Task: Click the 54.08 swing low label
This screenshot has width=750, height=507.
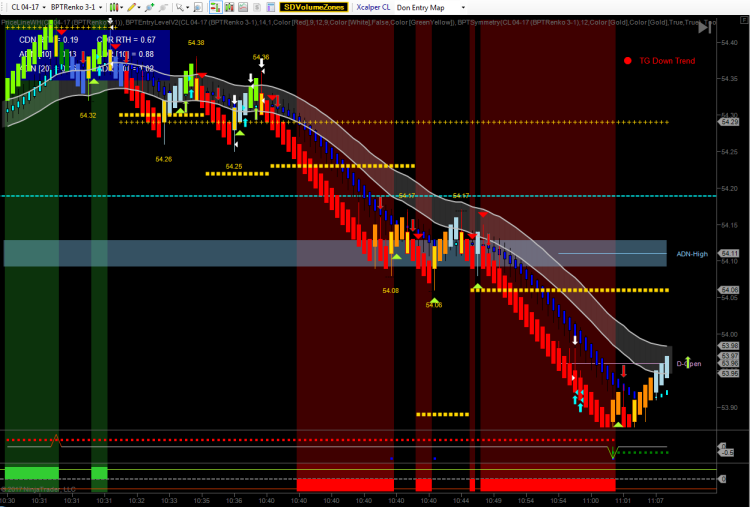Action: [x=391, y=290]
